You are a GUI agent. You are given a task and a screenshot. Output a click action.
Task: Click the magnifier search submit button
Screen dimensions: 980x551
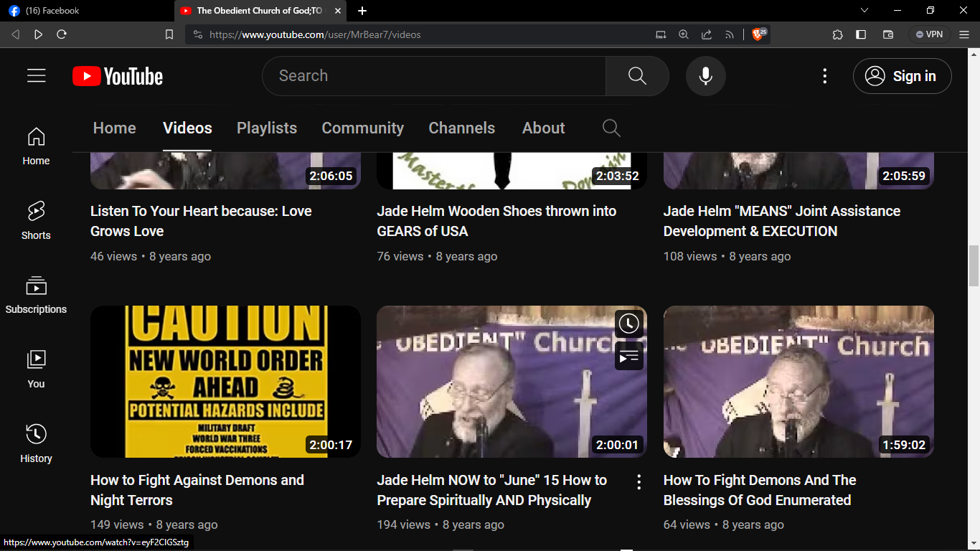[637, 76]
